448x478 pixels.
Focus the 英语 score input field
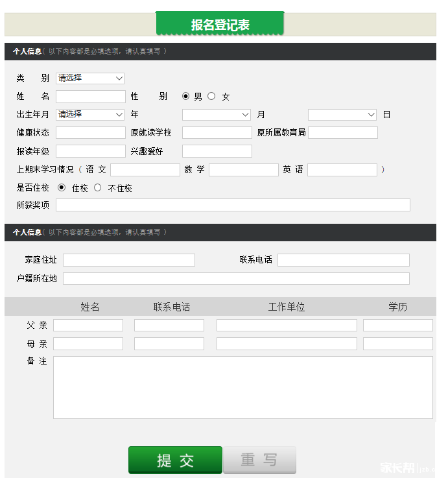click(x=342, y=170)
